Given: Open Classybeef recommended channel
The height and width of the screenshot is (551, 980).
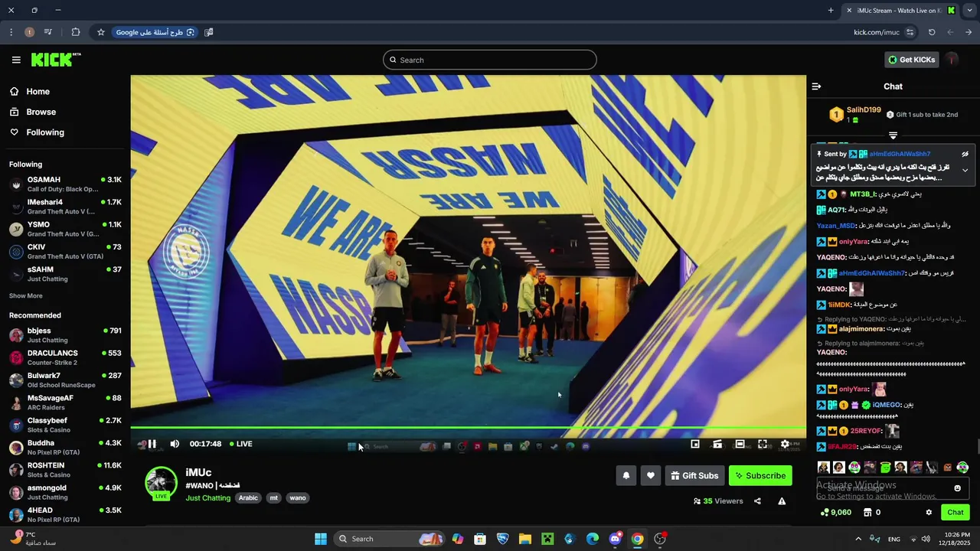Looking at the screenshot, I should tap(65, 425).
